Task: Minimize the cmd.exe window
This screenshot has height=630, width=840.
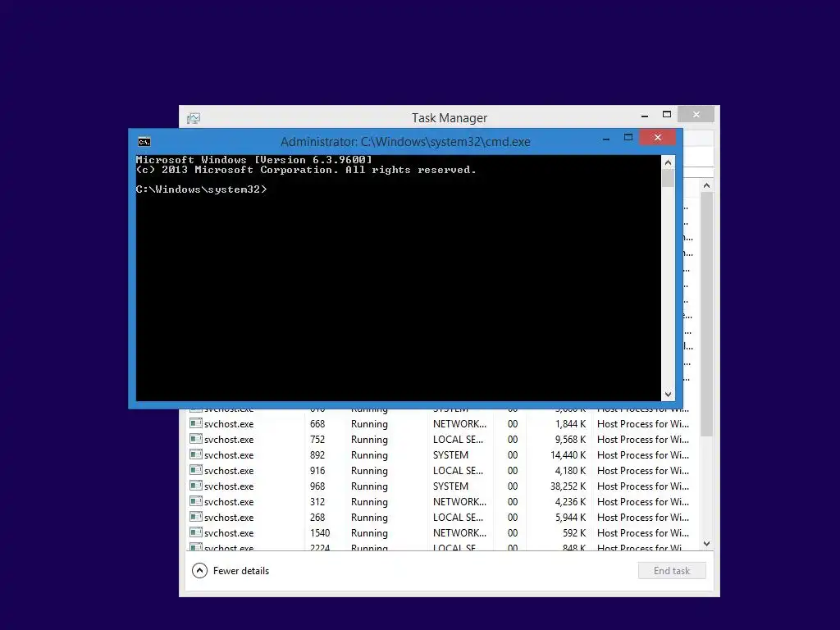Action: [606, 138]
